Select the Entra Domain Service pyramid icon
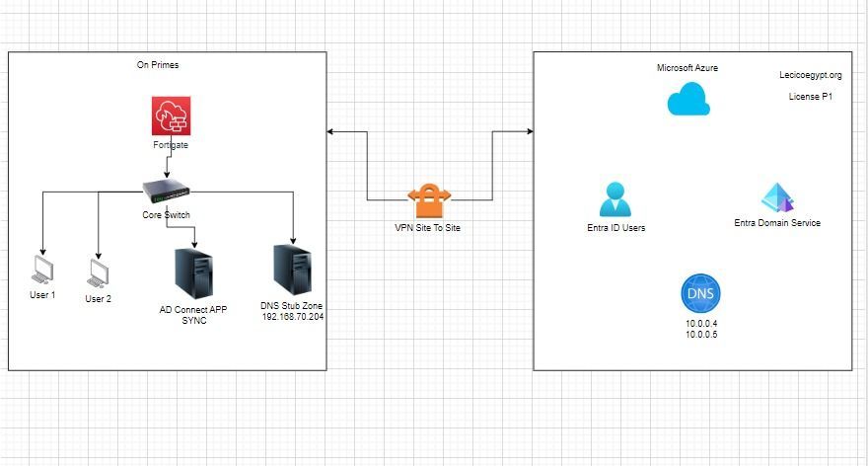 click(778, 197)
